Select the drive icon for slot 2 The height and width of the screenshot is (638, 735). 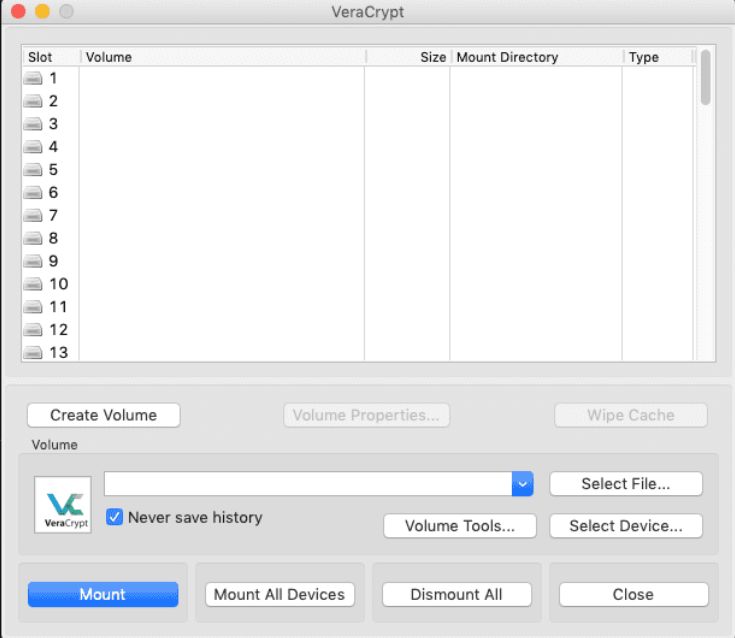coord(33,101)
